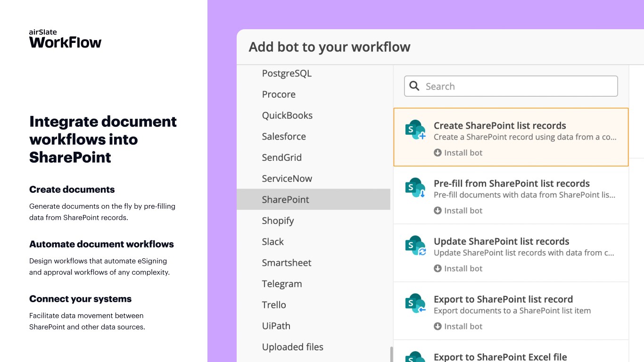Open the SendGrid category
Viewport: 644px width, 362px height.
click(x=282, y=157)
